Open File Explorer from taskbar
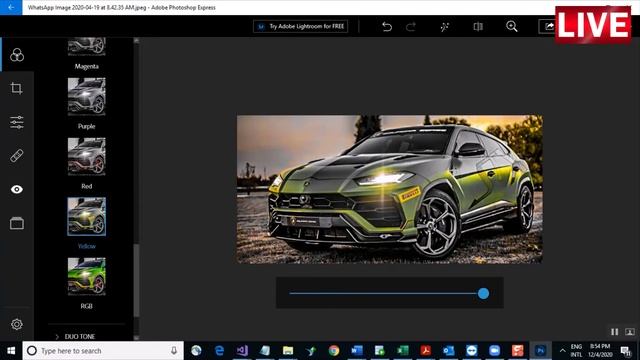Screen dimensions: 640x360 [288, 351]
